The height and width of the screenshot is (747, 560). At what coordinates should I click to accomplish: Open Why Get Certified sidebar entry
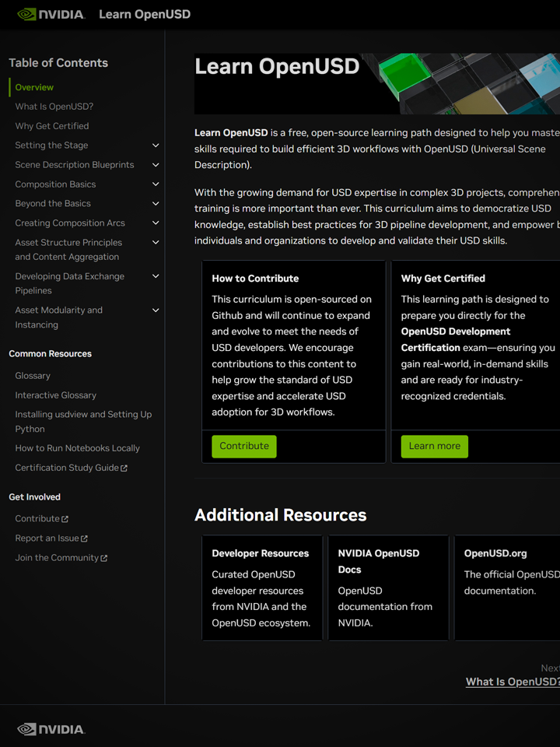tap(52, 126)
